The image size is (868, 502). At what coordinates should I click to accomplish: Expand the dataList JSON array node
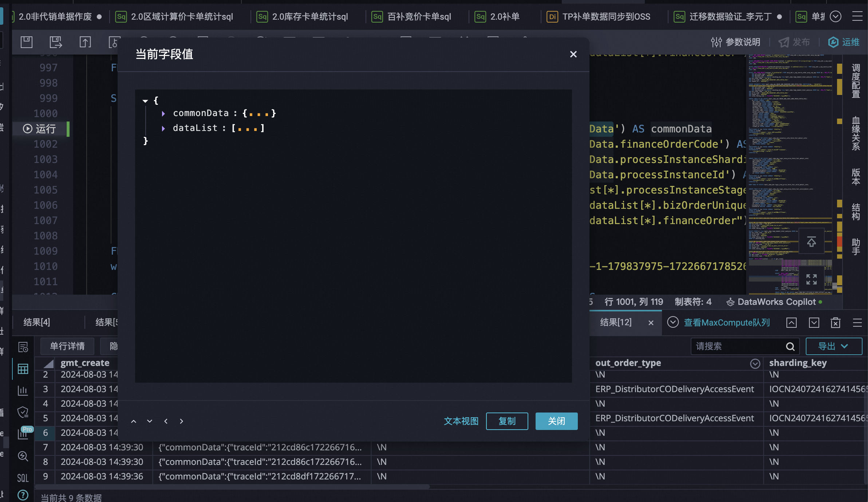[163, 128]
